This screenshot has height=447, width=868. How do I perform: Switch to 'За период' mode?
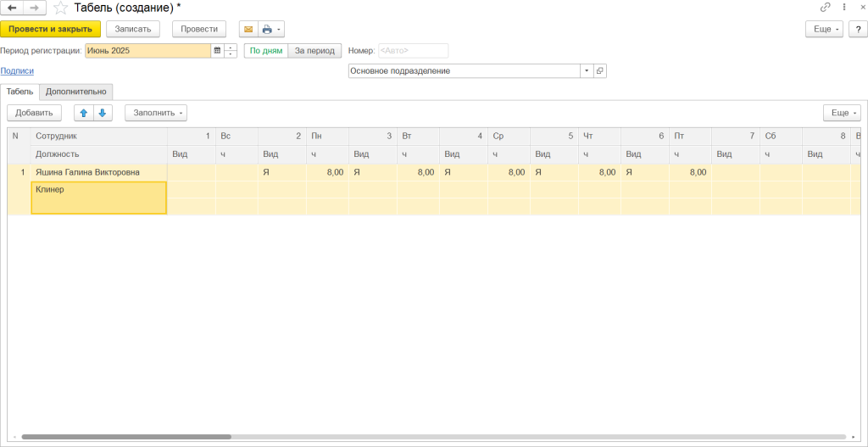[314, 51]
